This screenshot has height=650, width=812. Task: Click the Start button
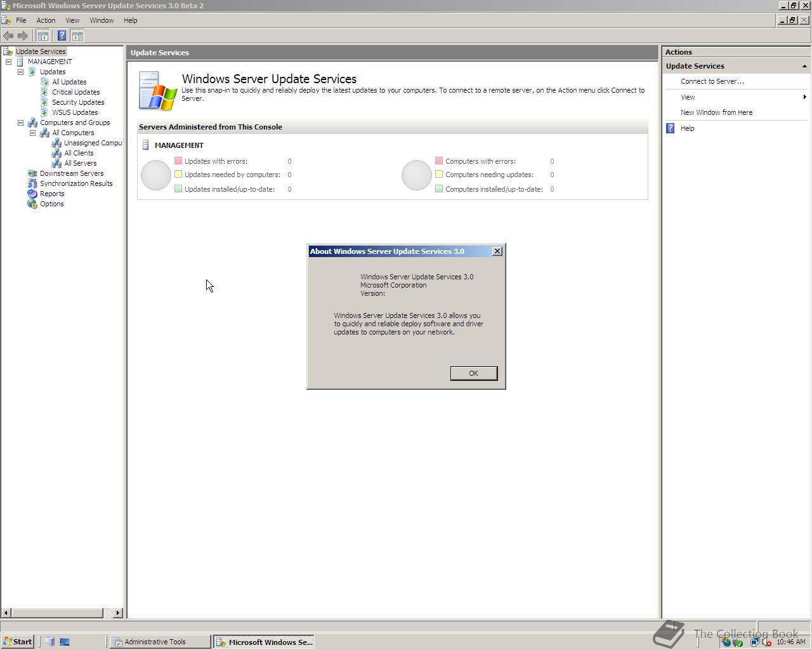coord(17,642)
